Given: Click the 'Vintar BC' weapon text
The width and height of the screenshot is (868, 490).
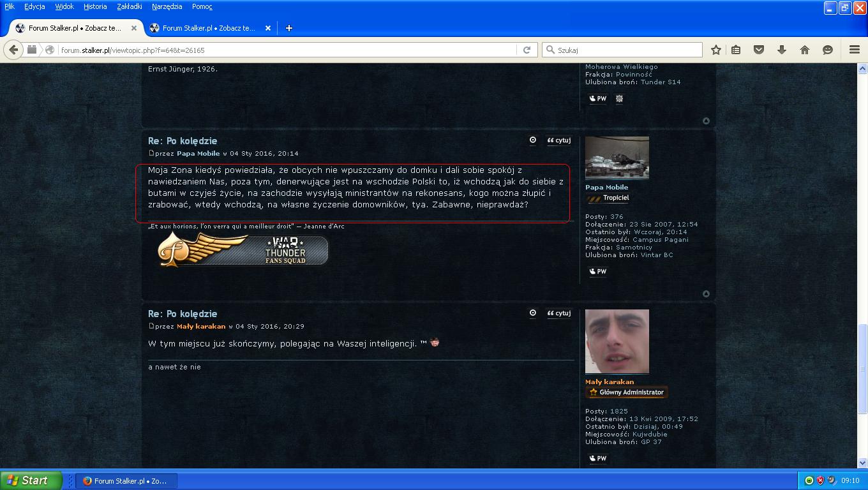Looking at the screenshot, I should point(657,255).
